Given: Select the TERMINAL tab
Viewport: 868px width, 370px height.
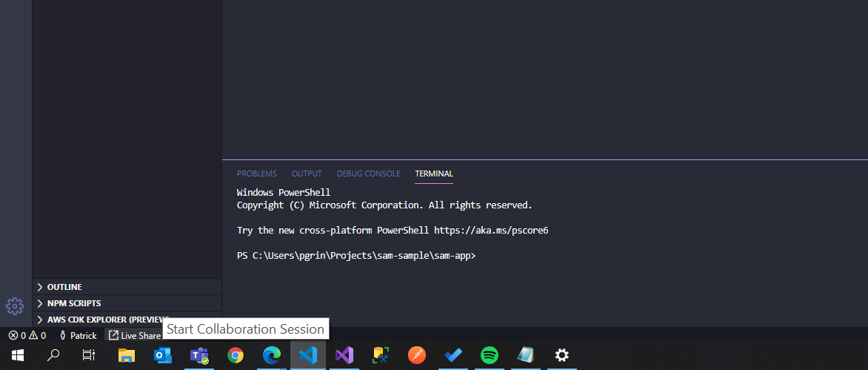Looking at the screenshot, I should click(434, 174).
